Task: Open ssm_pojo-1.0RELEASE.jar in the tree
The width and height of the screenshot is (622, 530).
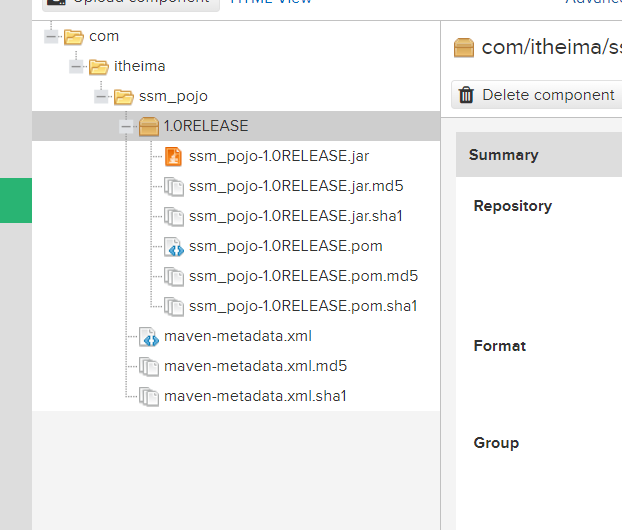Action: 279,156
